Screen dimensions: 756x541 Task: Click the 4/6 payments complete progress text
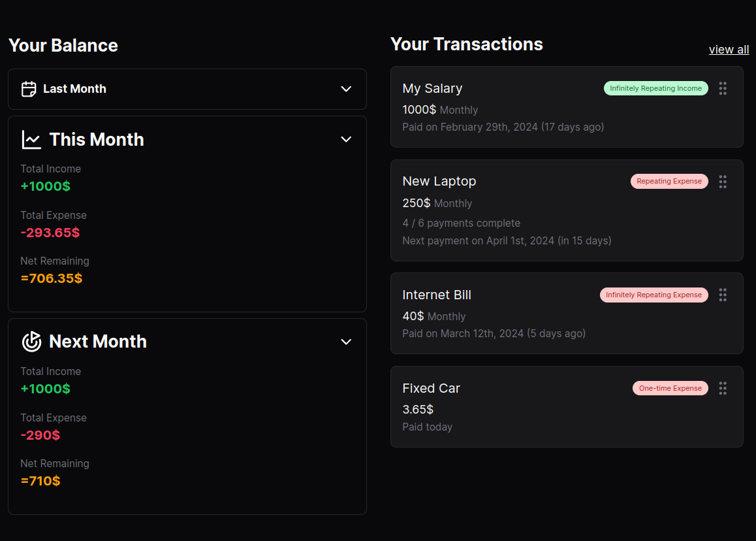pyautogui.click(x=462, y=223)
